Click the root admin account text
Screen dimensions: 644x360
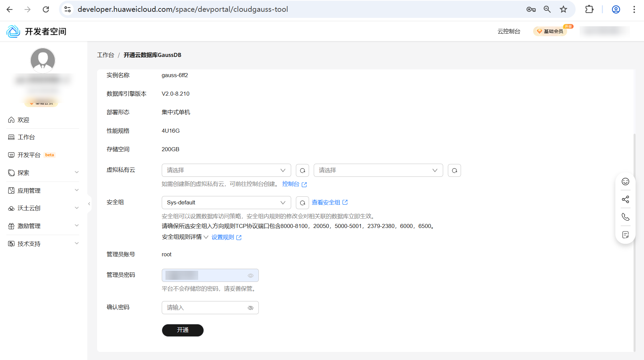[166, 255]
